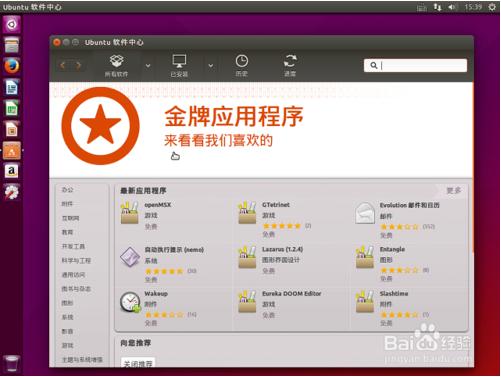The width and height of the screenshot is (501, 377).
Task: Click the Wakeup title text
Action: point(156,294)
